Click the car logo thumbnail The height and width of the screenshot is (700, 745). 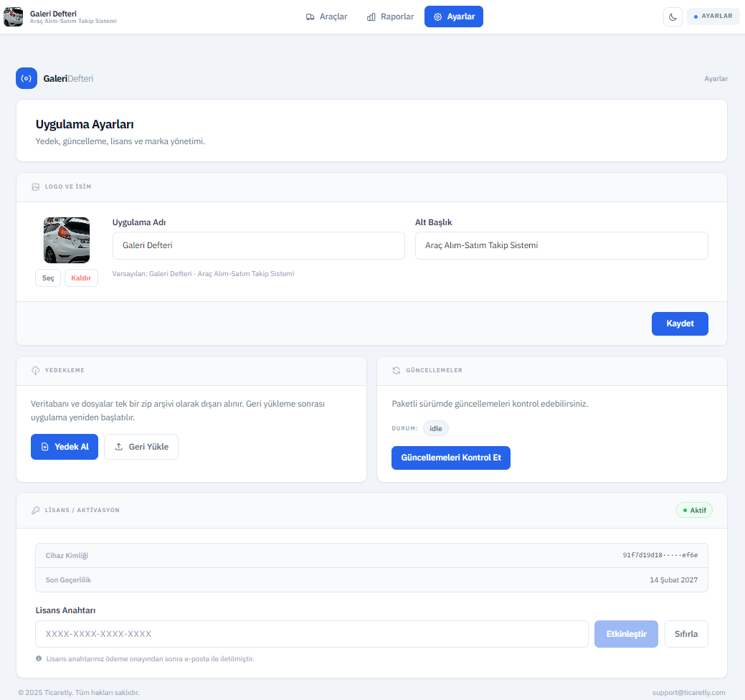tap(67, 240)
